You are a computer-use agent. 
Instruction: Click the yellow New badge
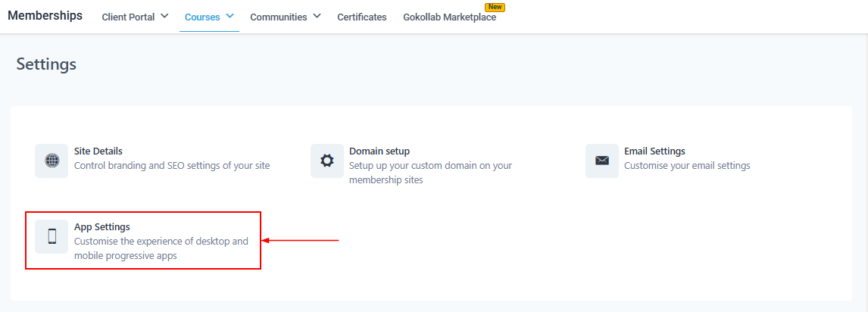click(495, 7)
